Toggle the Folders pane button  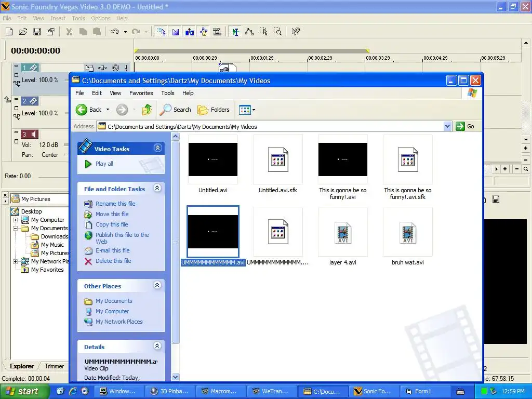pos(214,110)
